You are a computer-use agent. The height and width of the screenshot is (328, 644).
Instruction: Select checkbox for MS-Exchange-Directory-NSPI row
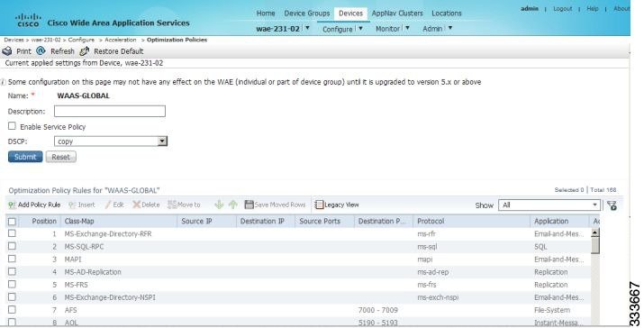point(12,297)
